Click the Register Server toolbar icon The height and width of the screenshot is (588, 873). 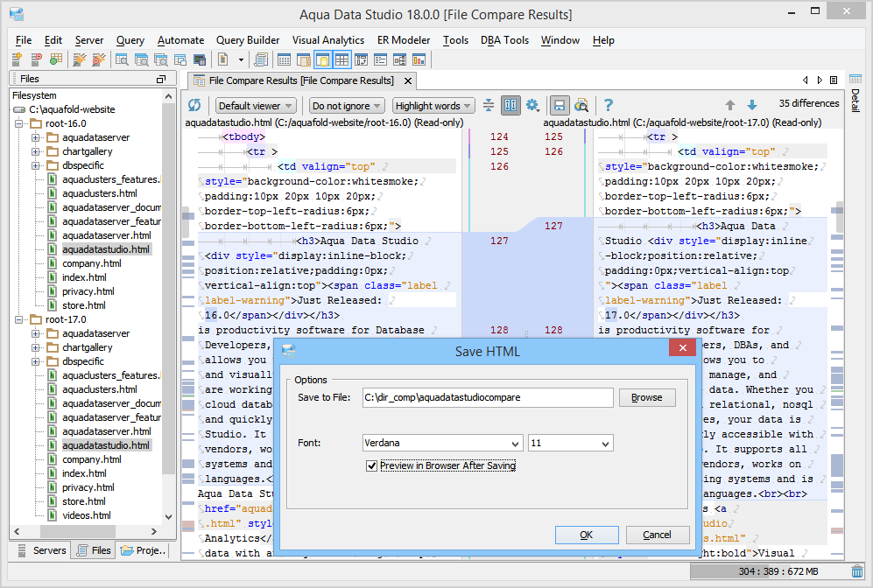coord(18,59)
